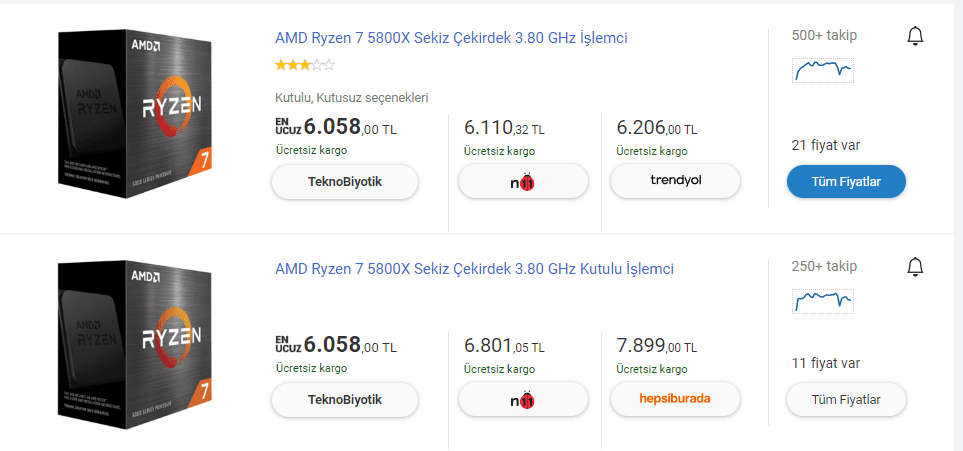Open the trendyol store offer
This screenshot has height=451, width=963.
pyautogui.click(x=675, y=181)
